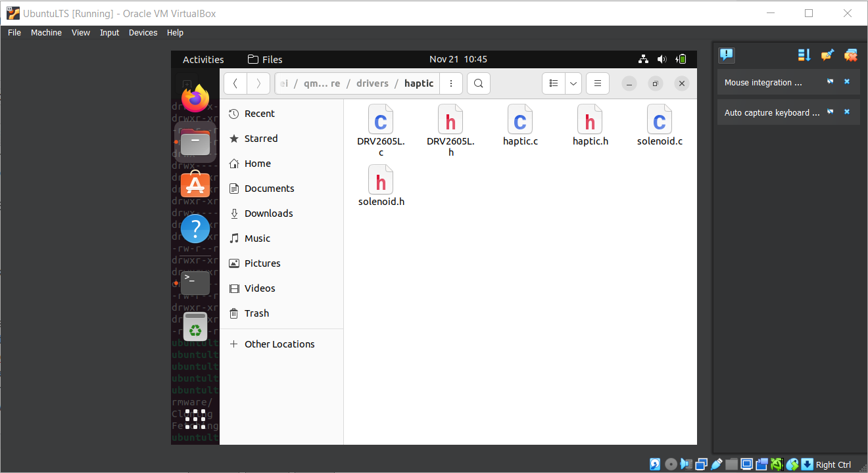
Task: Open the Machine menu in VirtualBox
Action: click(x=46, y=33)
